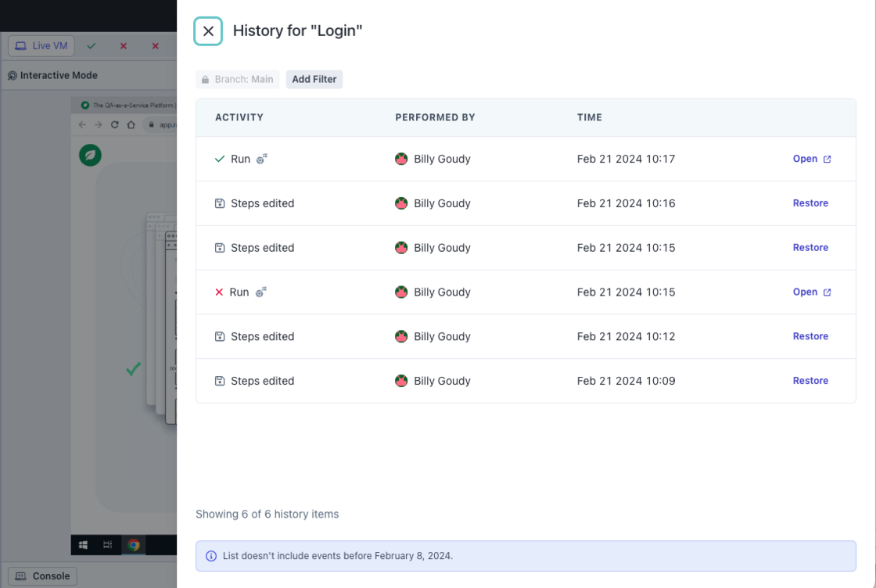The width and height of the screenshot is (876, 588).
Task: Click the red X on failed run row
Action: tap(219, 292)
